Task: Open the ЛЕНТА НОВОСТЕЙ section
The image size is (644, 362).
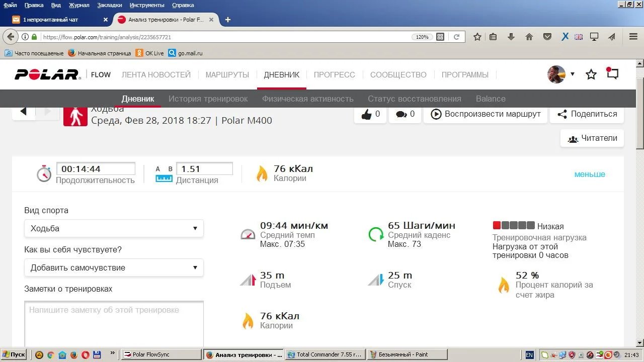Action: 156,74
